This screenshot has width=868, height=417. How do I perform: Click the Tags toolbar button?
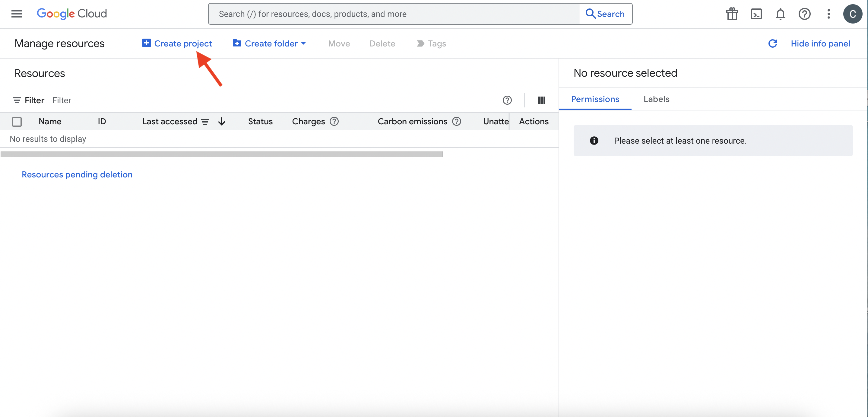(431, 43)
